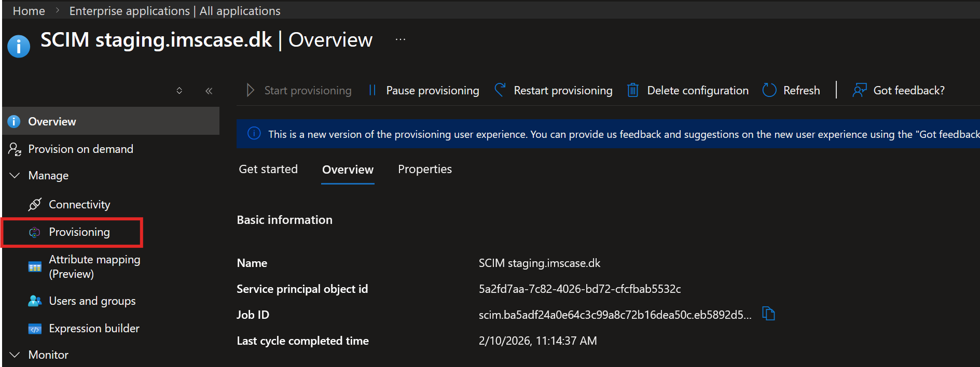The image size is (980, 367).
Task: Open the Properties tab
Action: (425, 169)
